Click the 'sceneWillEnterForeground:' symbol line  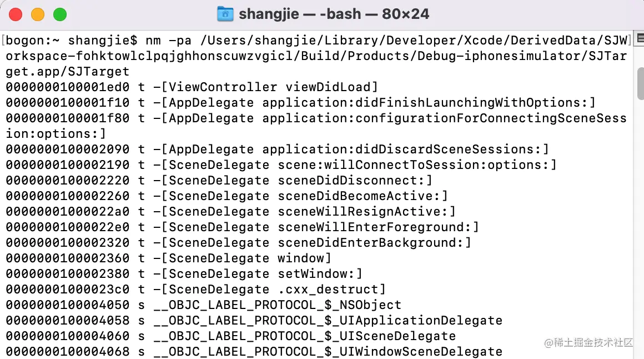click(x=379, y=227)
